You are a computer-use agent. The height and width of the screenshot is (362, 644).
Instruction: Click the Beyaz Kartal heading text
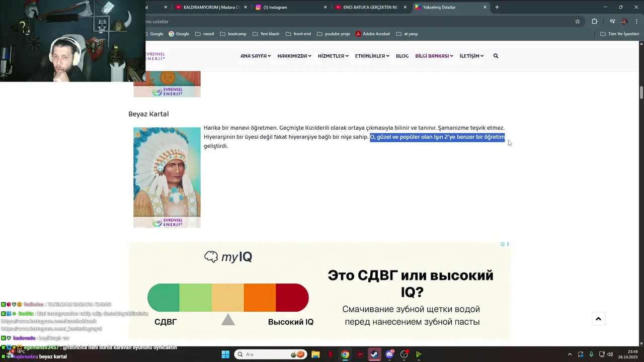148,114
